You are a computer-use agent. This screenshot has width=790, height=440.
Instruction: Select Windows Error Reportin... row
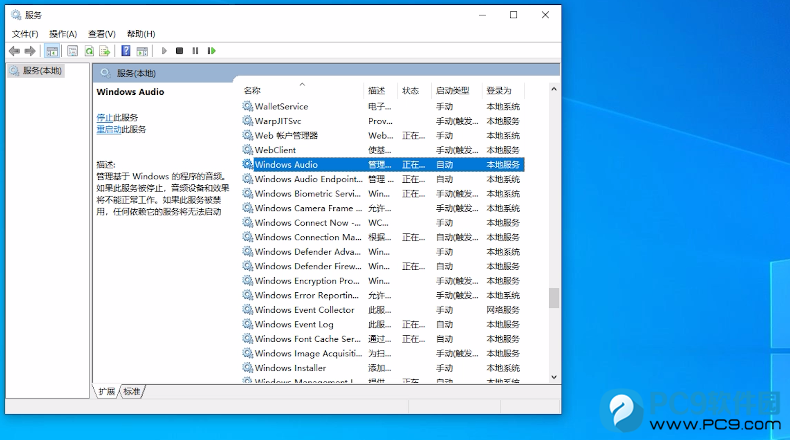(x=383, y=295)
